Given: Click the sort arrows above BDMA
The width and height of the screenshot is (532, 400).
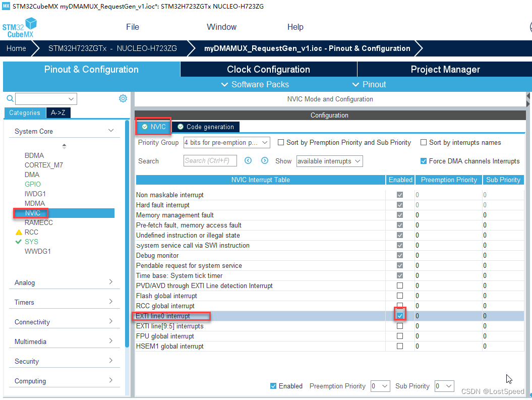Looking at the screenshot, I should [64, 146].
